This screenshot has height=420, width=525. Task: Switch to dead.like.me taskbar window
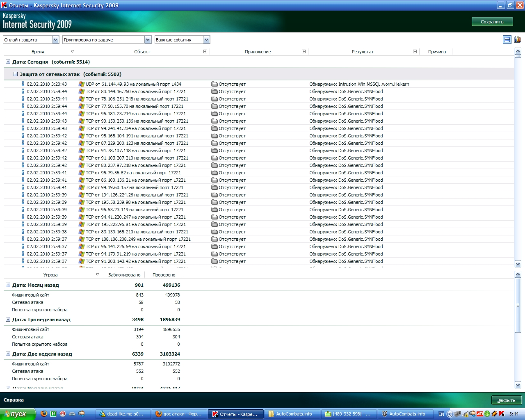pos(123,414)
